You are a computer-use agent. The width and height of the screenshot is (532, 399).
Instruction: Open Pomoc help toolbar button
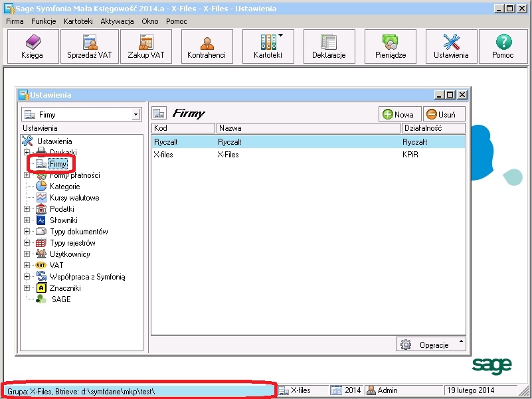[503, 46]
